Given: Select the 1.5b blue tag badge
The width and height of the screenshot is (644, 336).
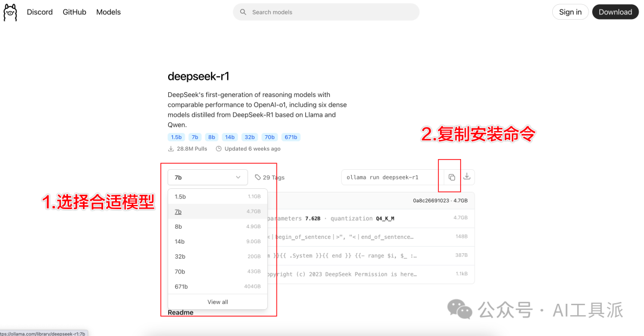Looking at the screenshot, I should (176, 137).
